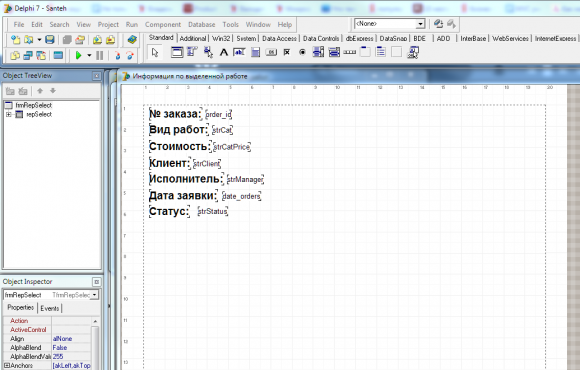
Task: Open the frmRepSelect object selector dropdown
Action: pos(95,295)
